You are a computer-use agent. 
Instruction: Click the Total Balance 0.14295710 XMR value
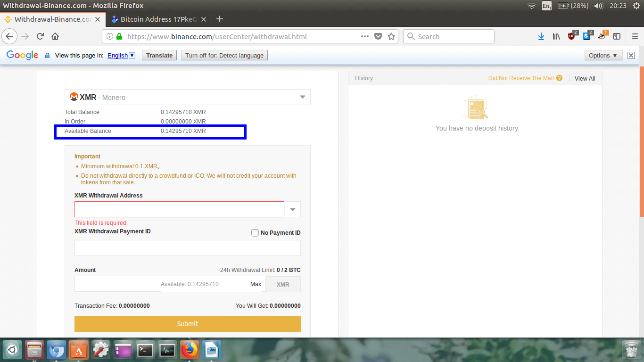click(x=183, y=112)
